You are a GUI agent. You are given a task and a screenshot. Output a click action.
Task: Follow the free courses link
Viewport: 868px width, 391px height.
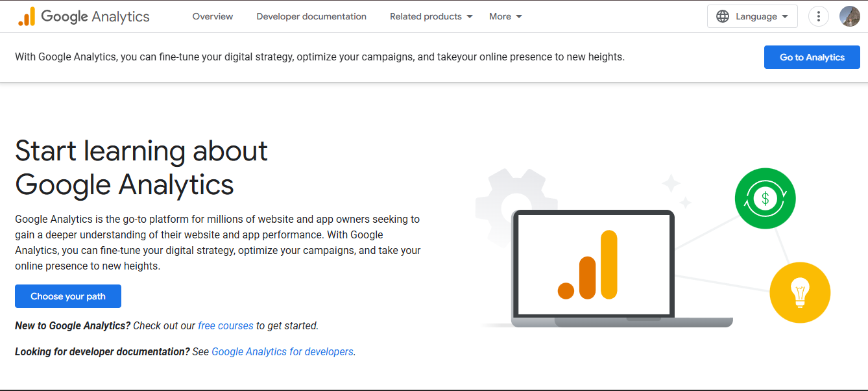point(226,325)
